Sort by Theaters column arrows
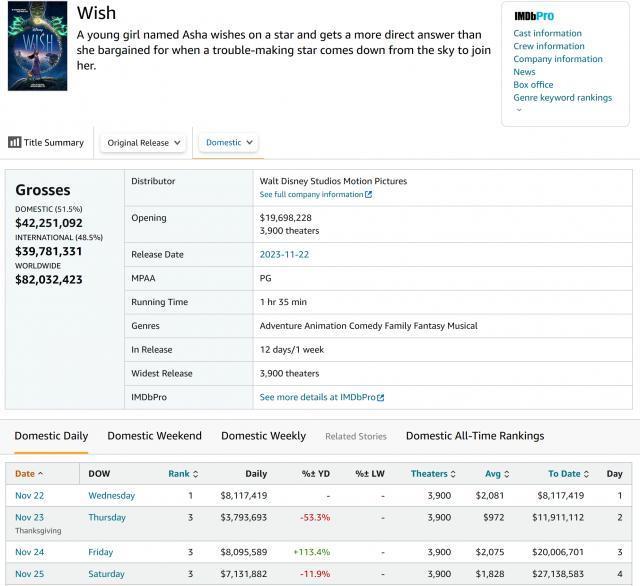The width and height of the screenshot is (640, 586). [x=453, y=474]
